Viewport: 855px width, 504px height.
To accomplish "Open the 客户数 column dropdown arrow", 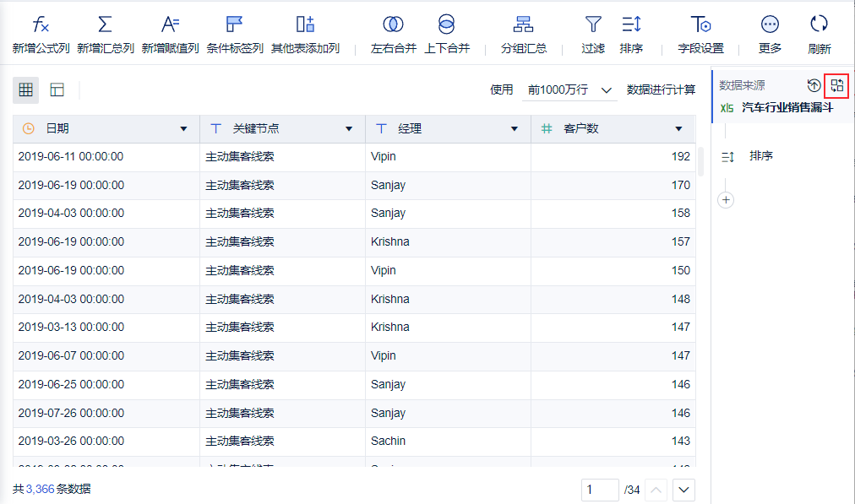I will pos(679,129).
